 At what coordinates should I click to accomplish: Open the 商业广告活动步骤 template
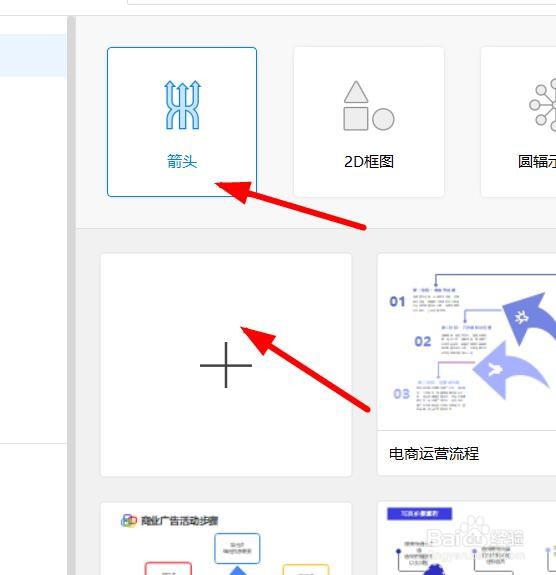226,539
